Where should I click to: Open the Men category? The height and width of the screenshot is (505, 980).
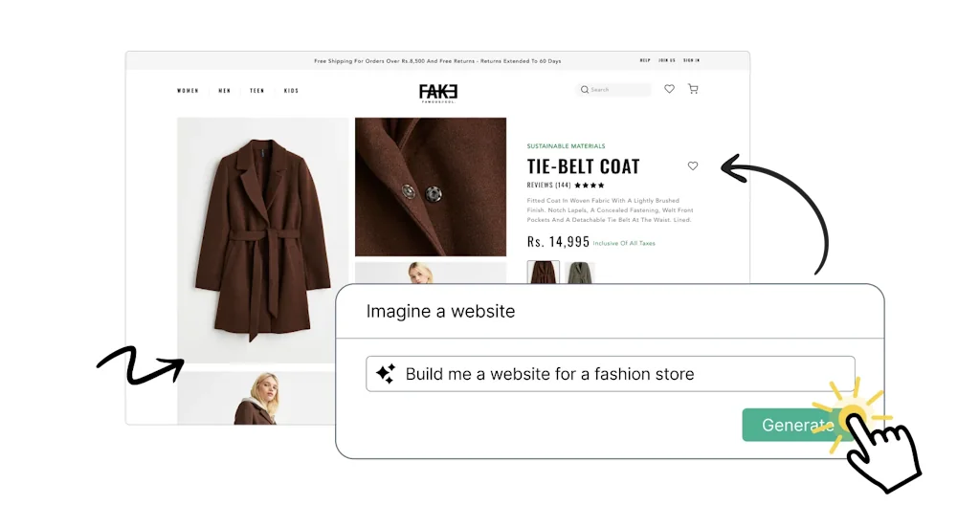[224, 91]
